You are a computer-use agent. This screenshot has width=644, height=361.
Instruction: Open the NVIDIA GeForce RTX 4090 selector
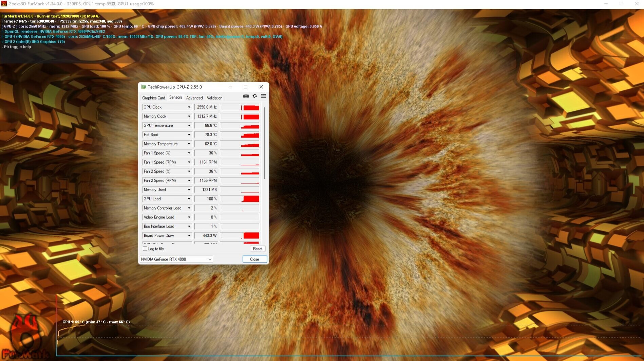point(176,259)
